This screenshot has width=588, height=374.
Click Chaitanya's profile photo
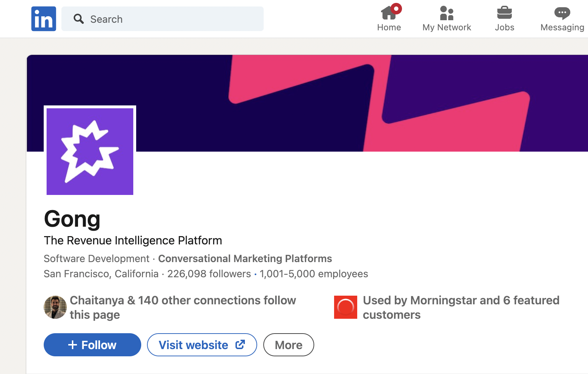pyautogui.click(x=55, y=307)
